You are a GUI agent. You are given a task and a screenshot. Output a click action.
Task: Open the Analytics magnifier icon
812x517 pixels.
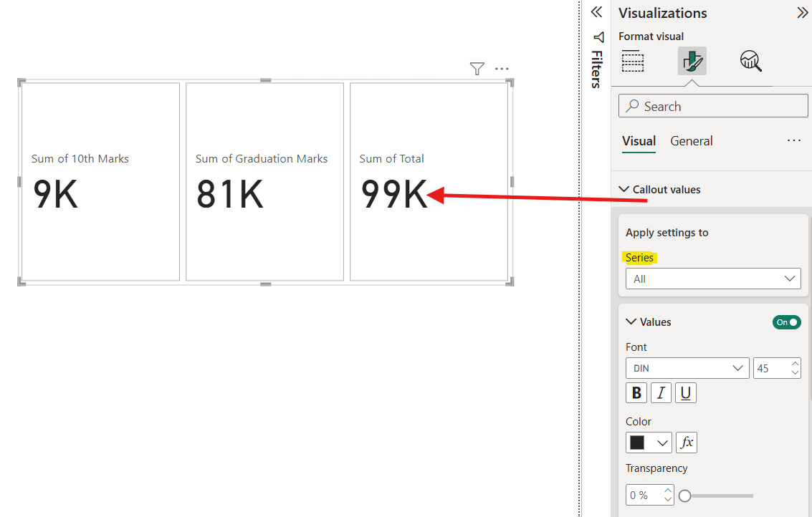pyautogui.click(x=750, y=62)
